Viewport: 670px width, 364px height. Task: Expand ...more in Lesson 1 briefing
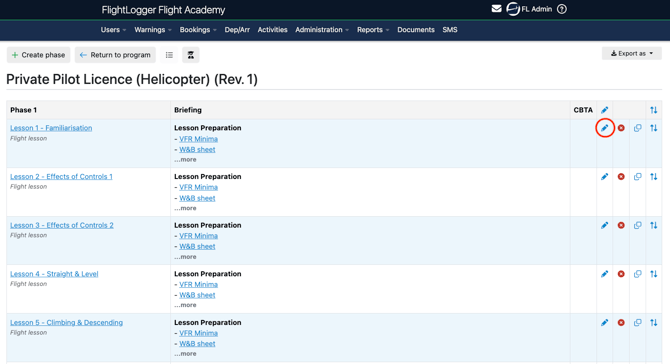[x=185, y=159]
